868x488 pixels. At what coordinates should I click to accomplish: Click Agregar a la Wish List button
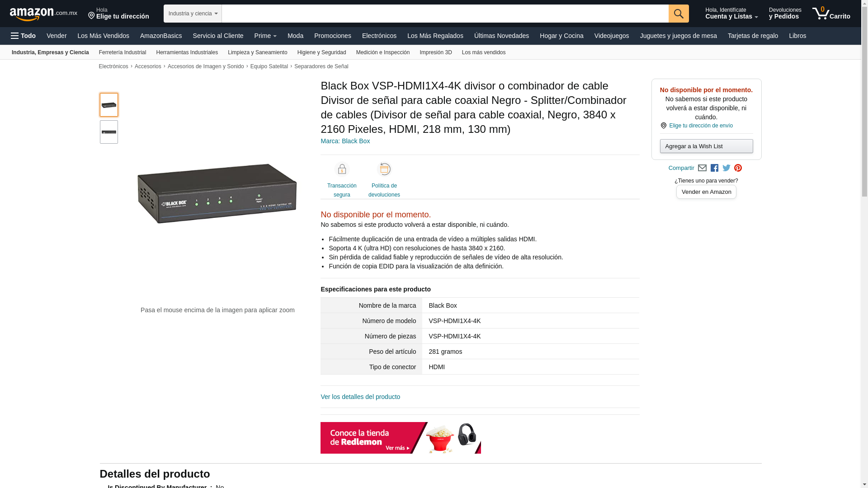(x=706, y=146)
